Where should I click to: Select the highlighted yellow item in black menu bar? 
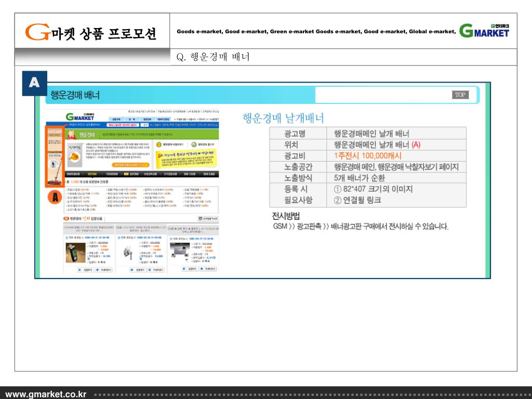point(92,174)
